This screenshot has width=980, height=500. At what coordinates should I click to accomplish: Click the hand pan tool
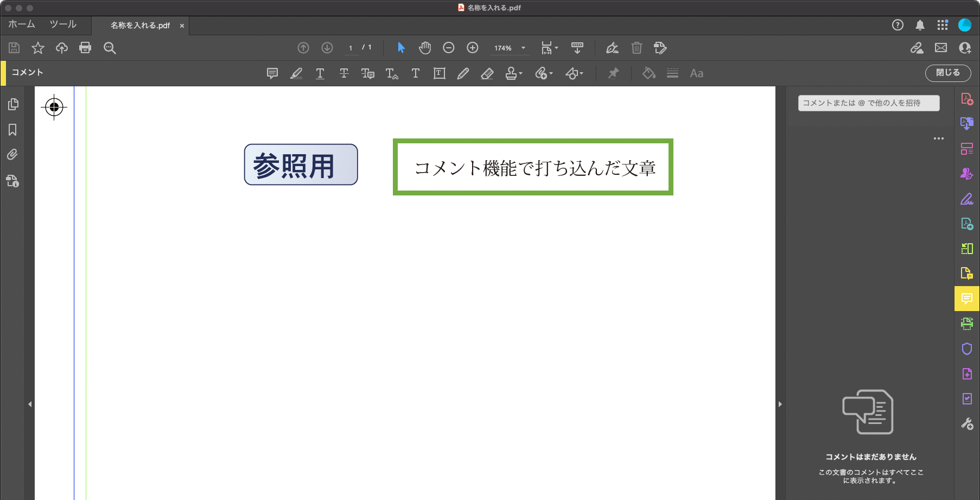pos(425,48)
